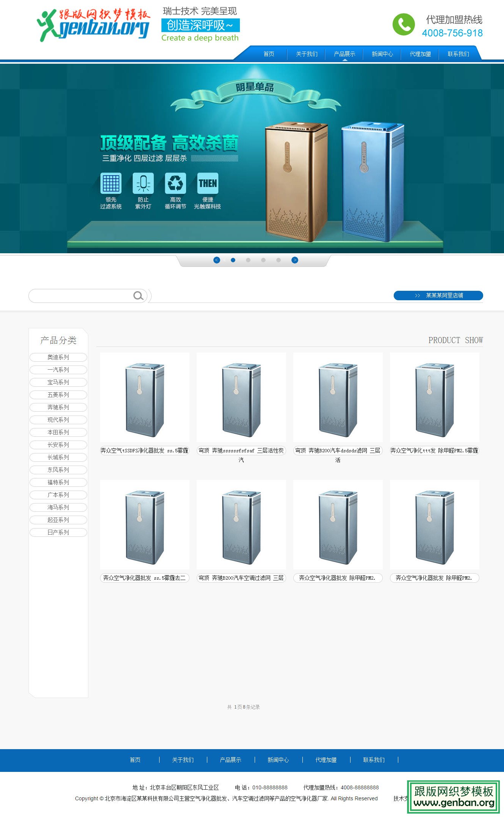Select the 奥迪系列 product category

[58, 357]
